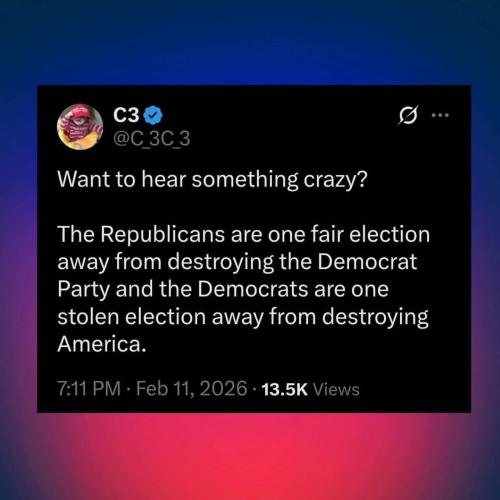Open the C3 profile picture avatar
The width and height of the screenshot is (500, 500).
80,127
